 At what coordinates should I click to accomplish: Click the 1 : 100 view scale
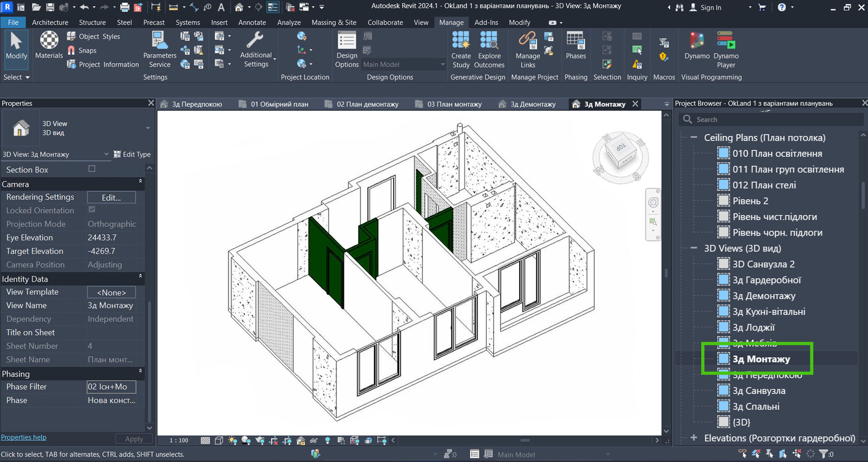[x=179, y=440]
